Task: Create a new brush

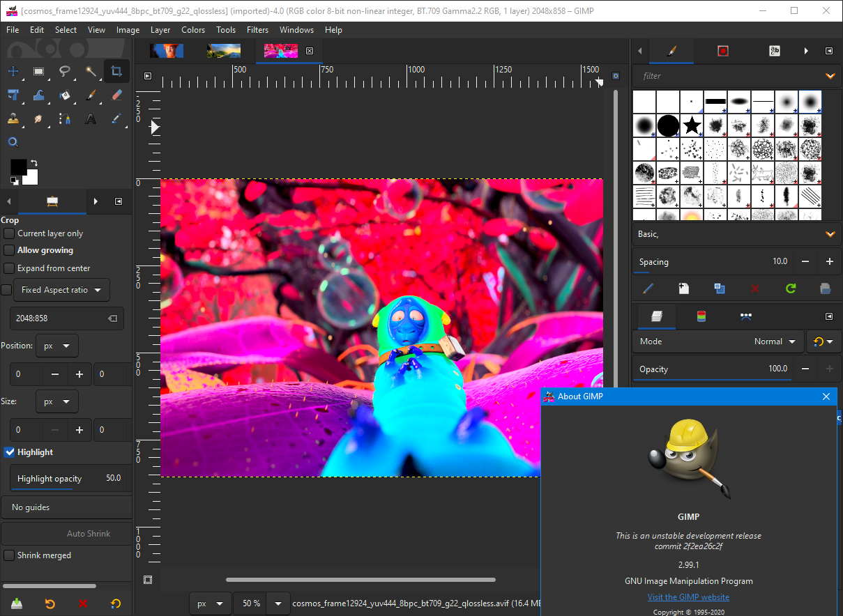Action: (x=684, y=288)
